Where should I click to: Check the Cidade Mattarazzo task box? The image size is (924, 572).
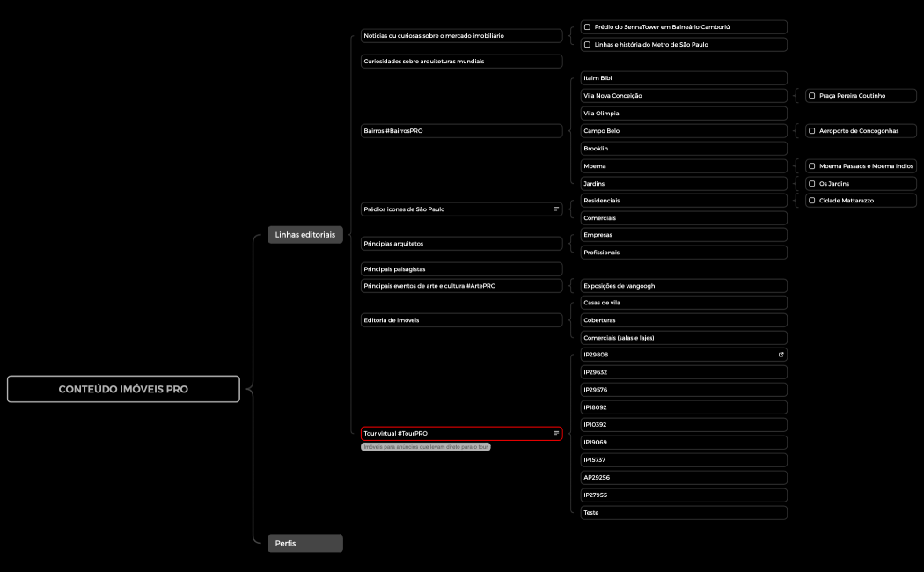pyautogui.click(x=811, y=201)
